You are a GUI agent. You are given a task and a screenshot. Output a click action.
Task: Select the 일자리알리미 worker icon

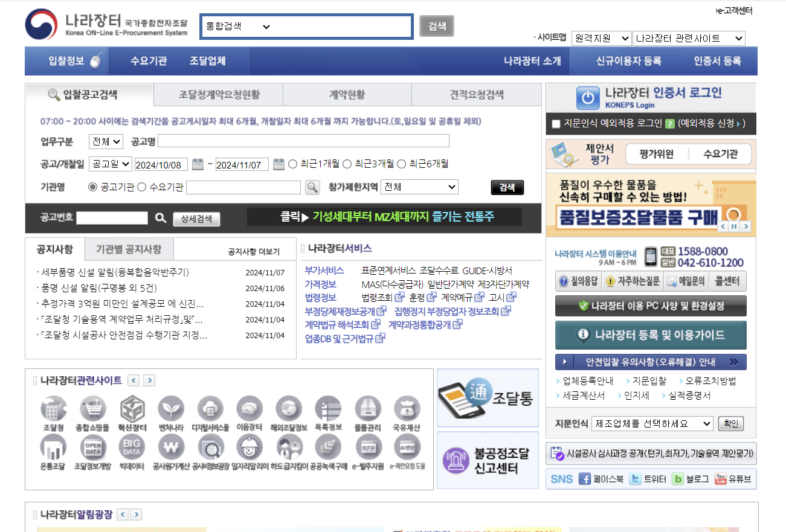coord(250,446)
